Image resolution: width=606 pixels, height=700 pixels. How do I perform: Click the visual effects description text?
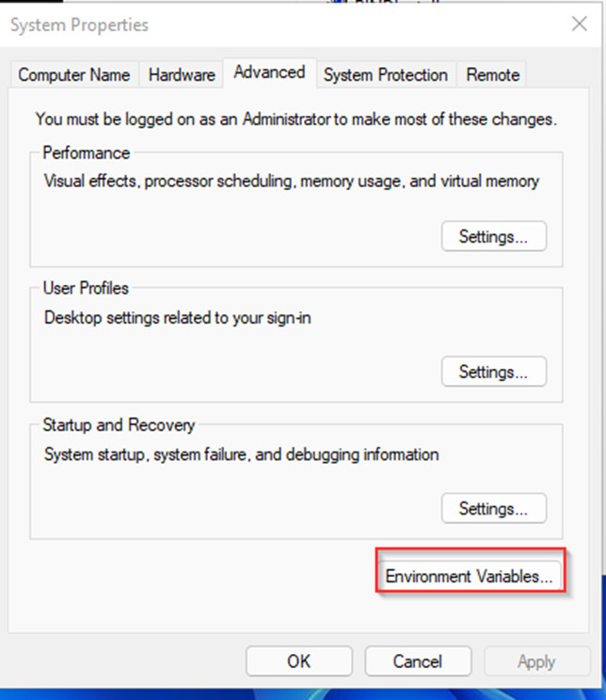292,182
